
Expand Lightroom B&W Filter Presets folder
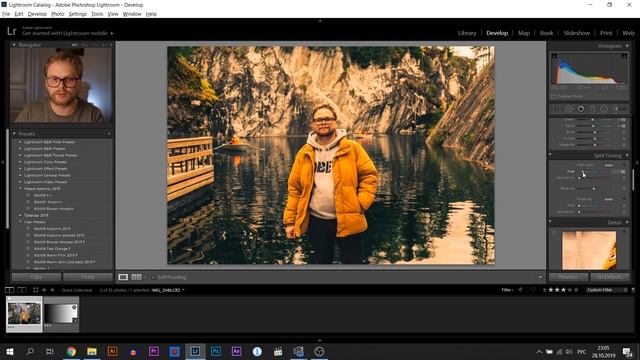[x=20, y=142]
